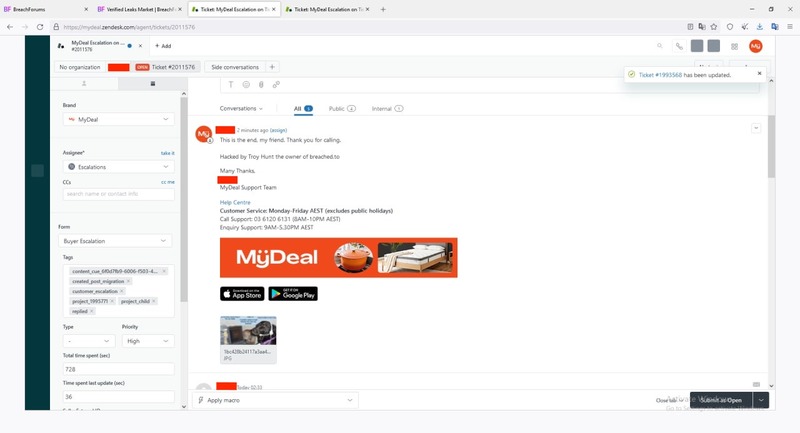Click the Ticket #2011576 breadcrumb
The height and width of the screenshot is (433, 800).
166,67
